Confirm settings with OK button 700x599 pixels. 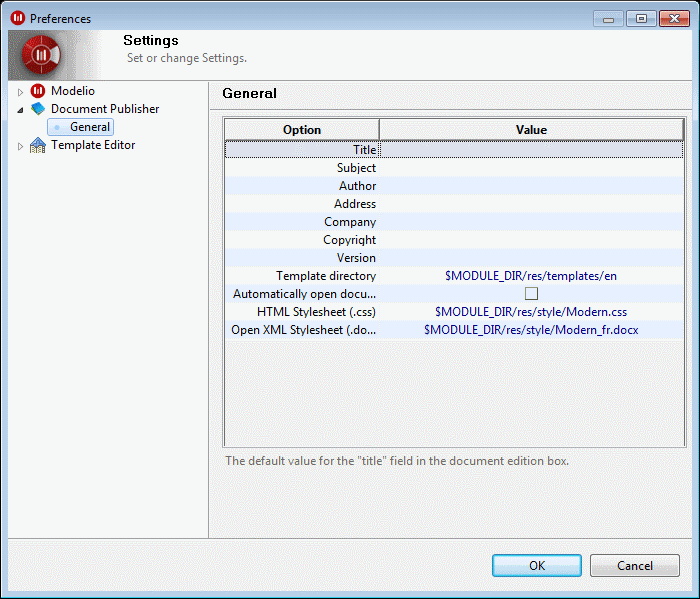pyautogui.click(x=537, y=566)
